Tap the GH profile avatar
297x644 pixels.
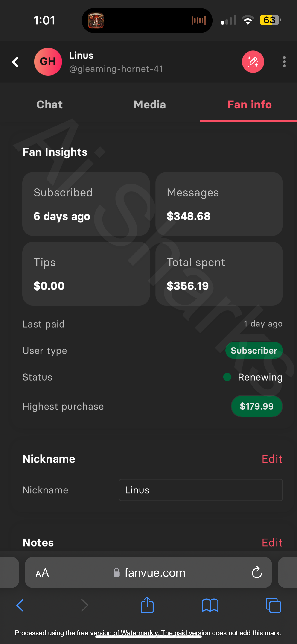tap(48, 62)
